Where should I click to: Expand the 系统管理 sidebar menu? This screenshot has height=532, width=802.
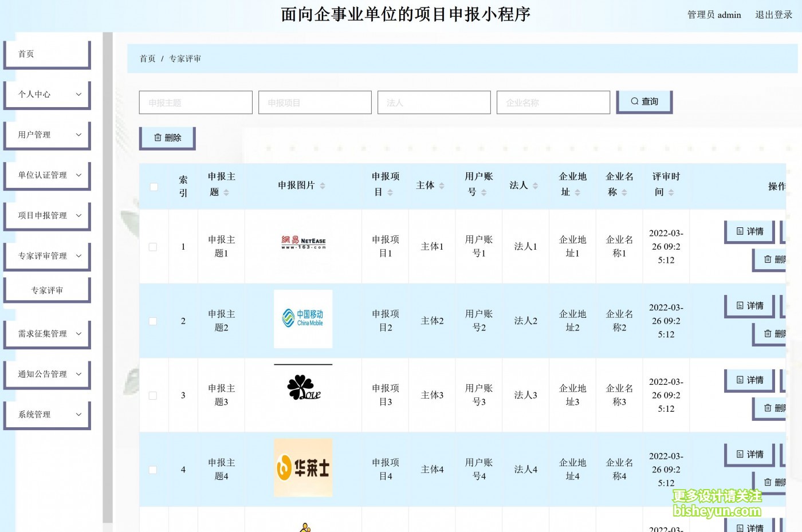tap(46, 415)
